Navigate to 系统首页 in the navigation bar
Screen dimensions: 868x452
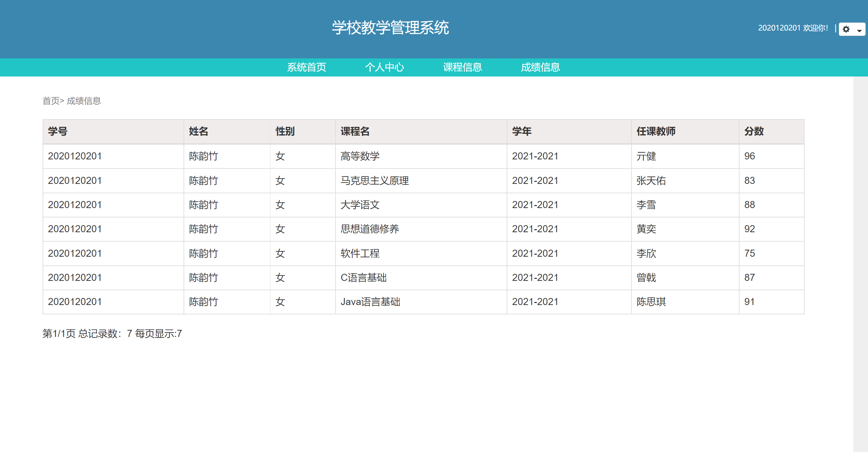point(307,67)
